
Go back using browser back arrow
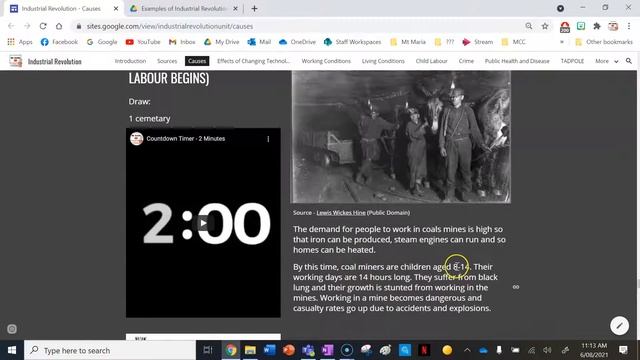coord(11,26)
